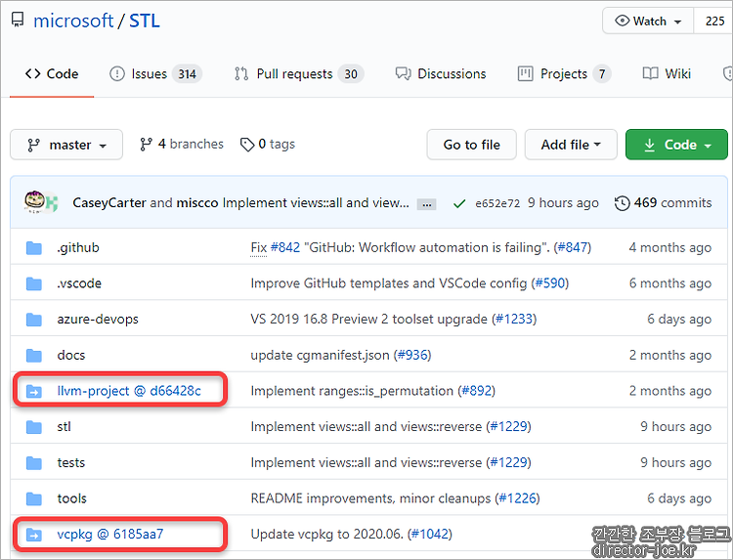Viewport: 733px width, 560px height.
Task: Open the stl folder
Action: [65, 426]
